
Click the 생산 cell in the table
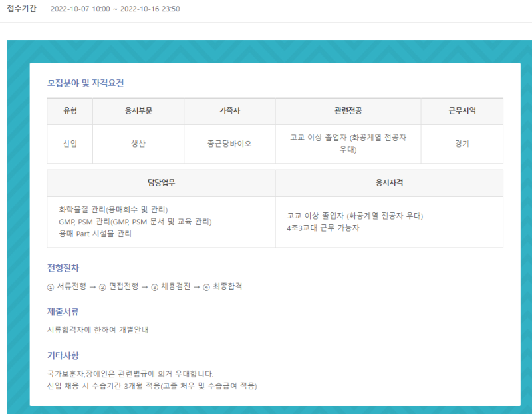(x=138, y=144)
